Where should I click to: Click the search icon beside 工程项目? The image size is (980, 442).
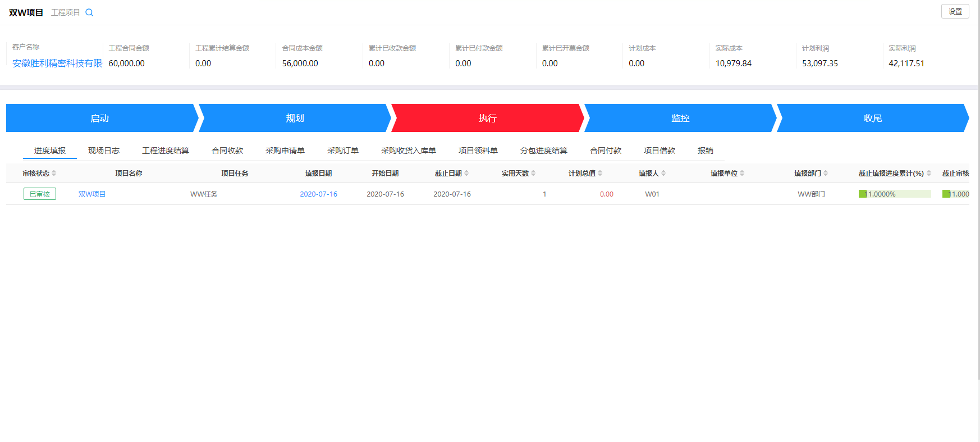pyautogui.click(x=89, y=12)
